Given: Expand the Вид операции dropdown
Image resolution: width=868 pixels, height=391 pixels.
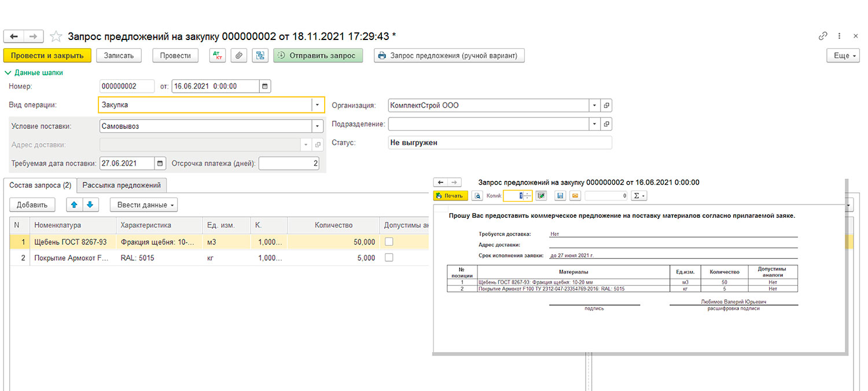Looking at the screenshot, I should pyautogui.click(x=318, y=105).
